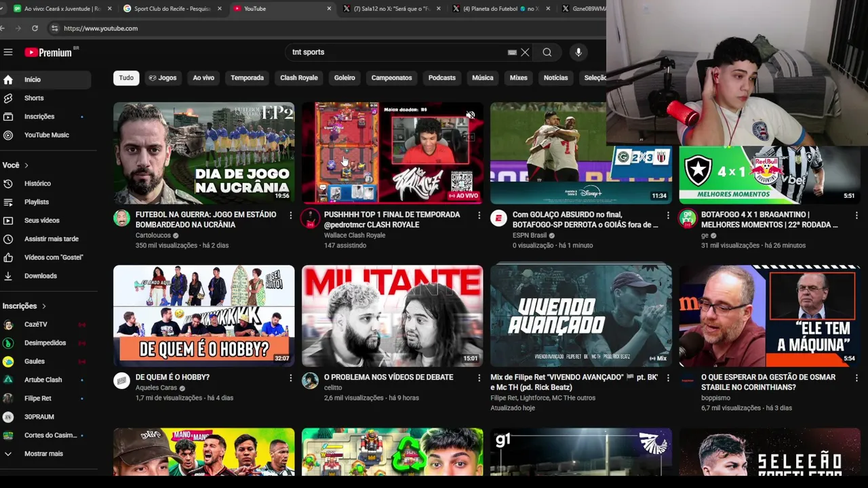Open more options for Botafogo 4x1 Bragantino

[856, 216]
